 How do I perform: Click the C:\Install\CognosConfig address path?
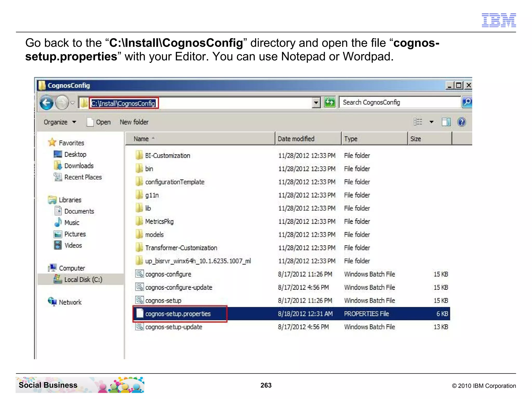click(123, 103)
